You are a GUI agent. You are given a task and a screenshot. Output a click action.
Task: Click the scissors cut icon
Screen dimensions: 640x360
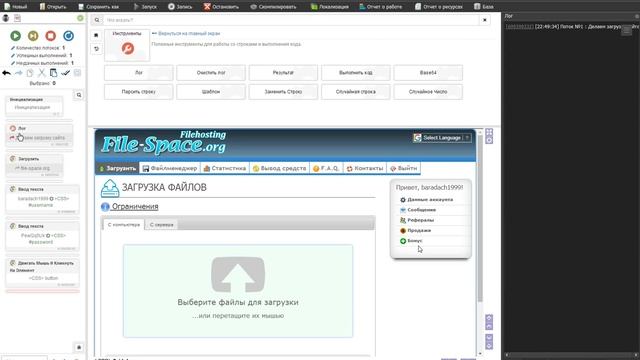pos(42,73)
